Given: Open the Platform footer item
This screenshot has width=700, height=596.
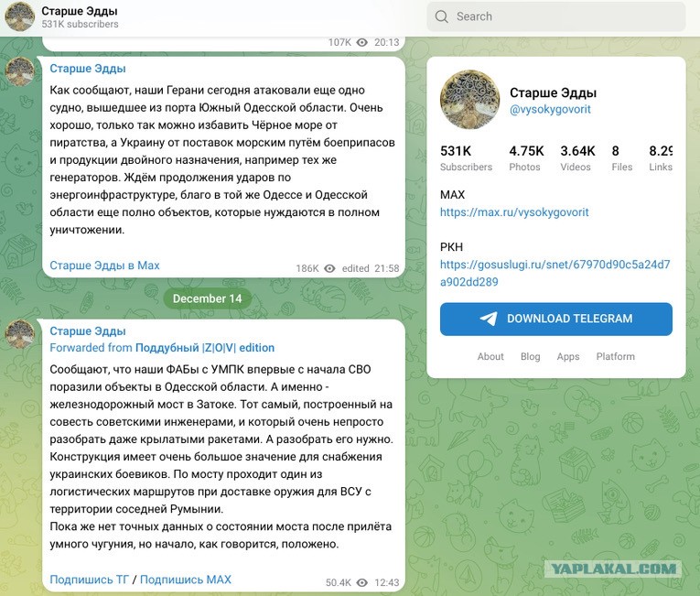Looking at the screenshot, I should point(615,356).
